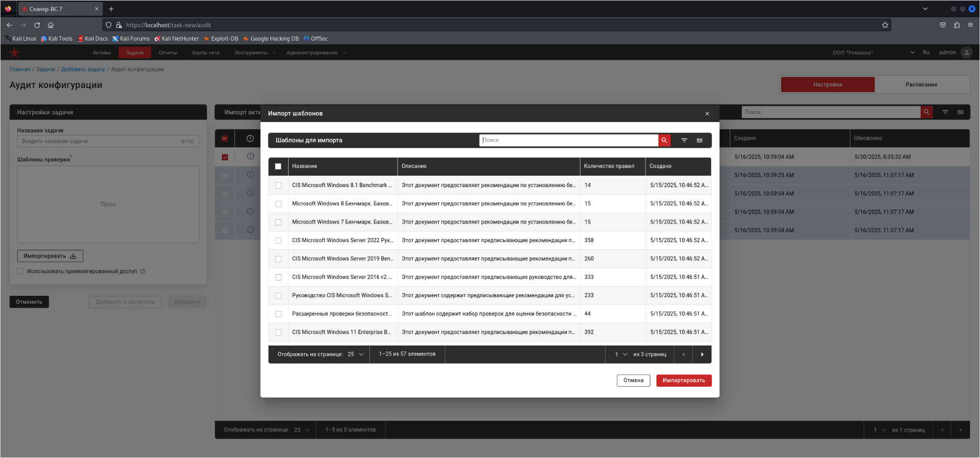Expand the Инструменты menu
This screenshot has width=980, height=458.
[x=255, y=53]
